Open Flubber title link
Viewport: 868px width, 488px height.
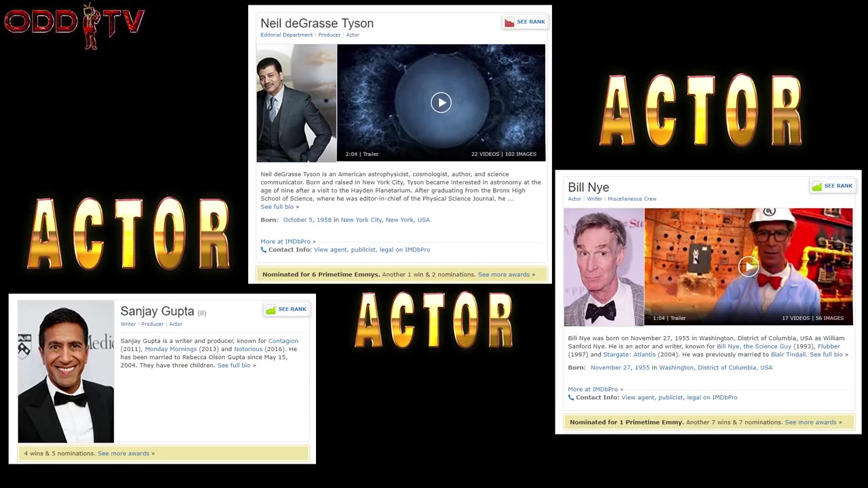pyautogui.click(x=829, y=346)
